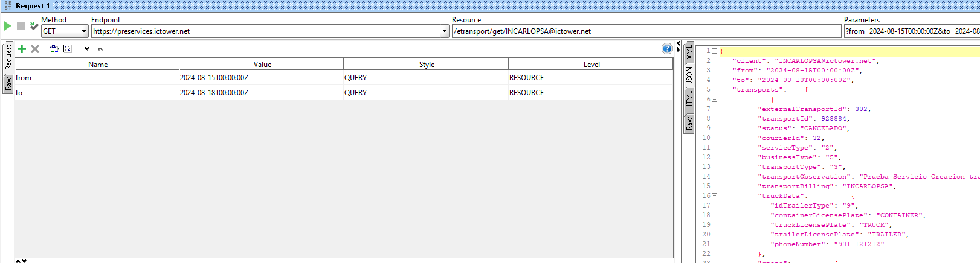Open the JSON response tab
The height and width of the screenshot is (263, 980).
tap(689, 75)
